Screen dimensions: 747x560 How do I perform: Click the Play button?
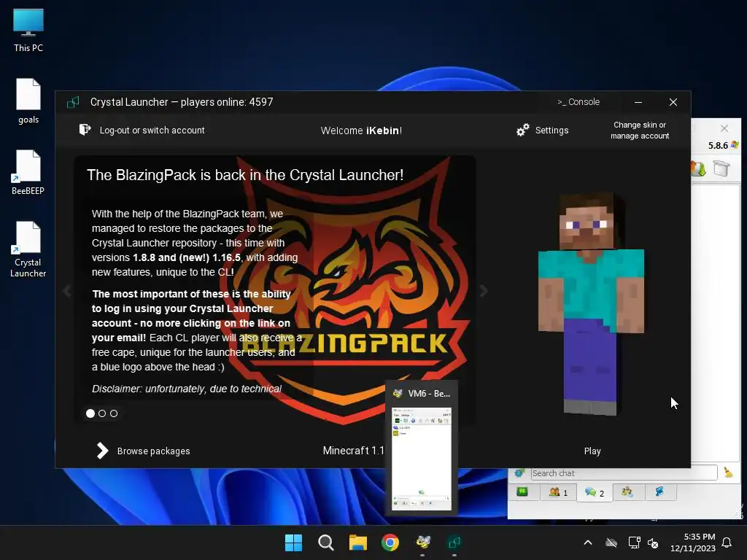point(592,451)
